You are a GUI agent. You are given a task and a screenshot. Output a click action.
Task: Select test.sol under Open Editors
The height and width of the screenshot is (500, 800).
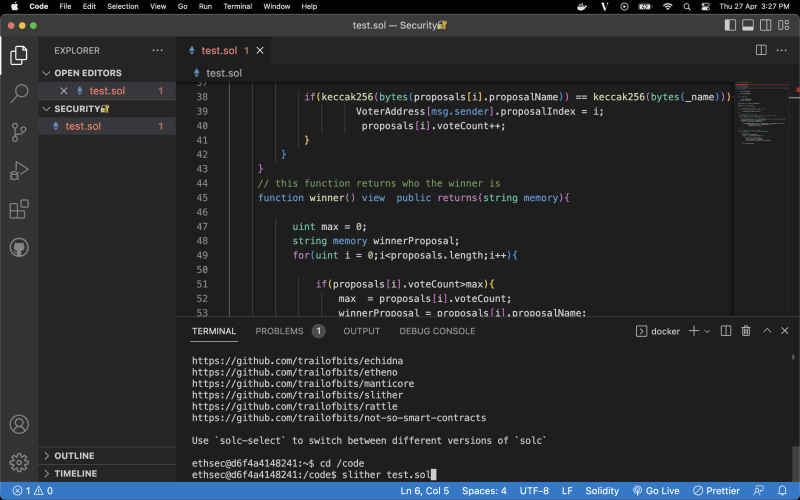coord(107,91)
